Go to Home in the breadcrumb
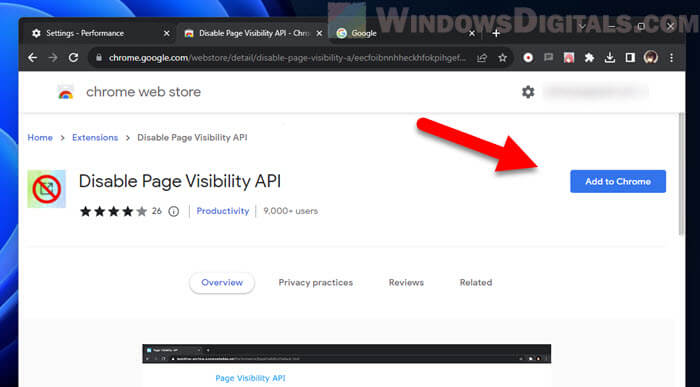 tap(40, 137)
